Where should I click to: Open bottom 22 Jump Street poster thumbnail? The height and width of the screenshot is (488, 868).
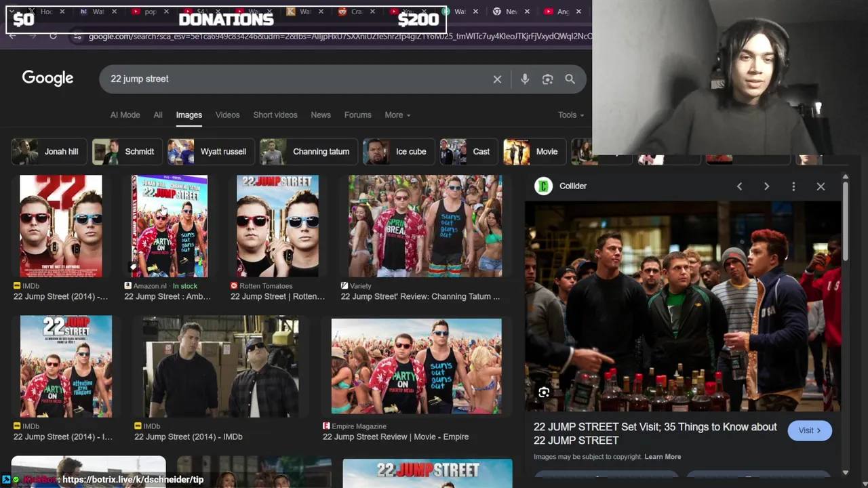(427, 473)
